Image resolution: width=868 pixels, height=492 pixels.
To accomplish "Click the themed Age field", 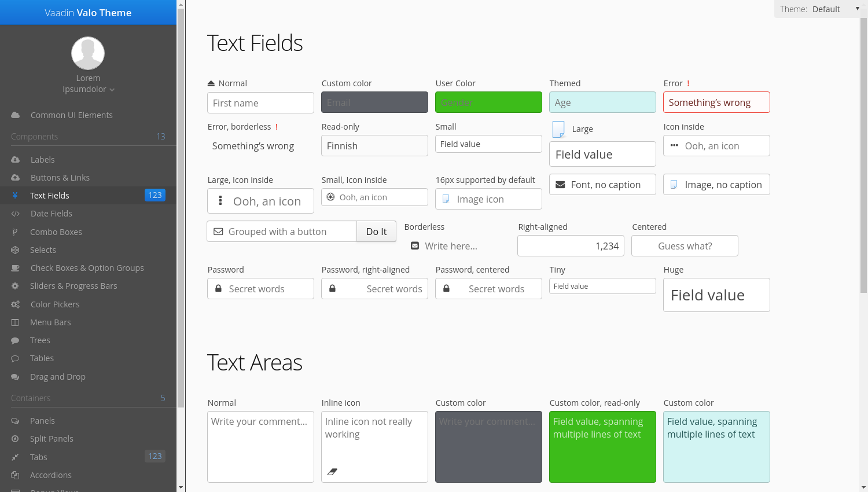I will [x=602, y=102].
